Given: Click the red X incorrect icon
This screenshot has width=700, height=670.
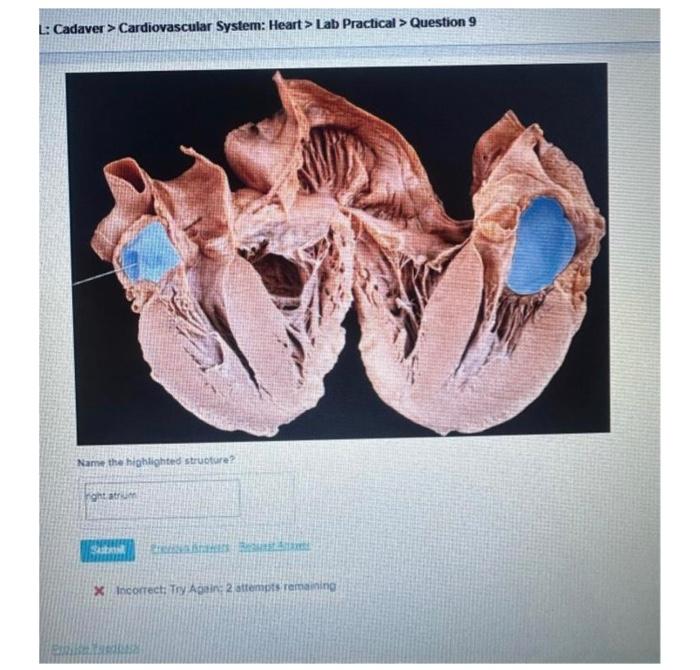Looking at the screenshot, I should [x=99, y=592].
